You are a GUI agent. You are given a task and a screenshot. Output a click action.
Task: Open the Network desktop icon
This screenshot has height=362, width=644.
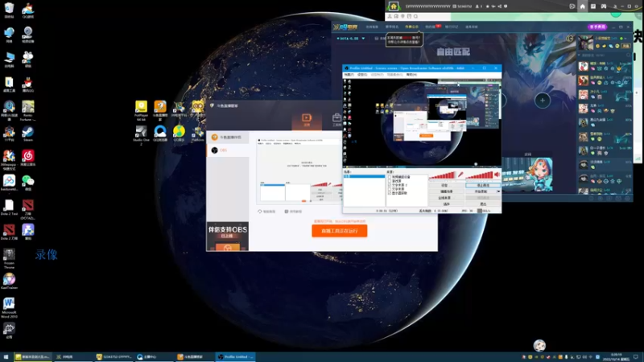click(9, 35)
